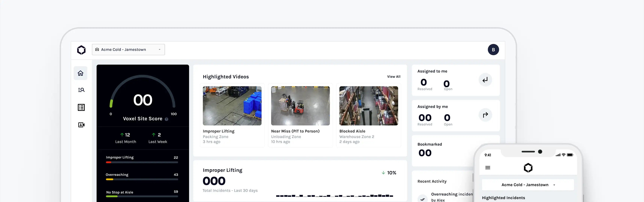Open the reports list icon in sidebar
The width and height of the screenshot is (644, 202).
click(81, 107)
